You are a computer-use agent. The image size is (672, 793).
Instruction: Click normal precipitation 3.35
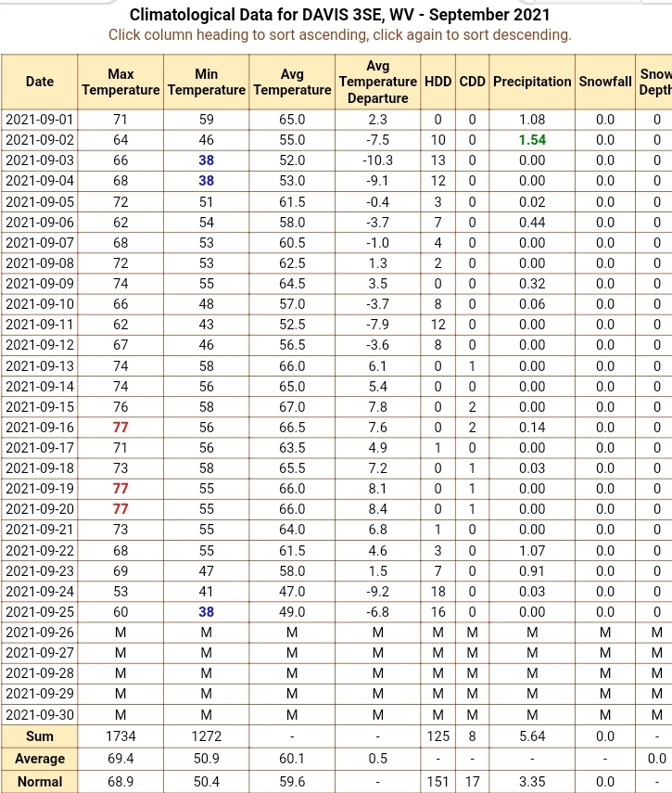[x=532, y=782]
